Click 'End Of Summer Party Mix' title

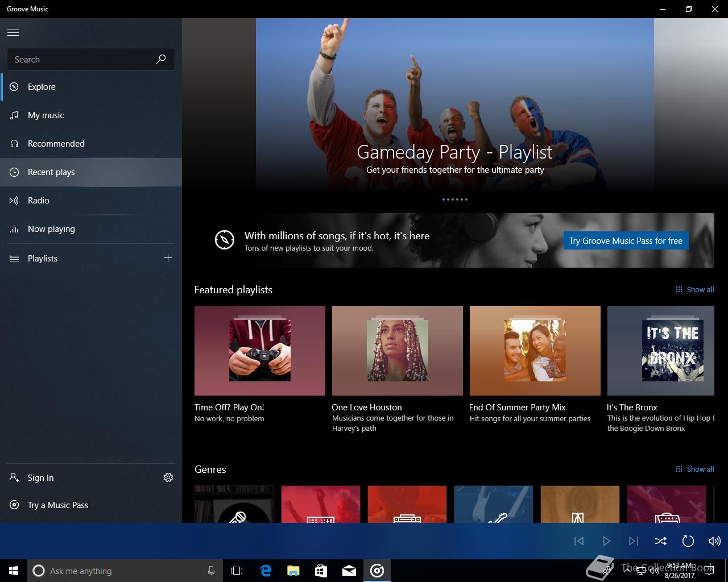point(518,408)
